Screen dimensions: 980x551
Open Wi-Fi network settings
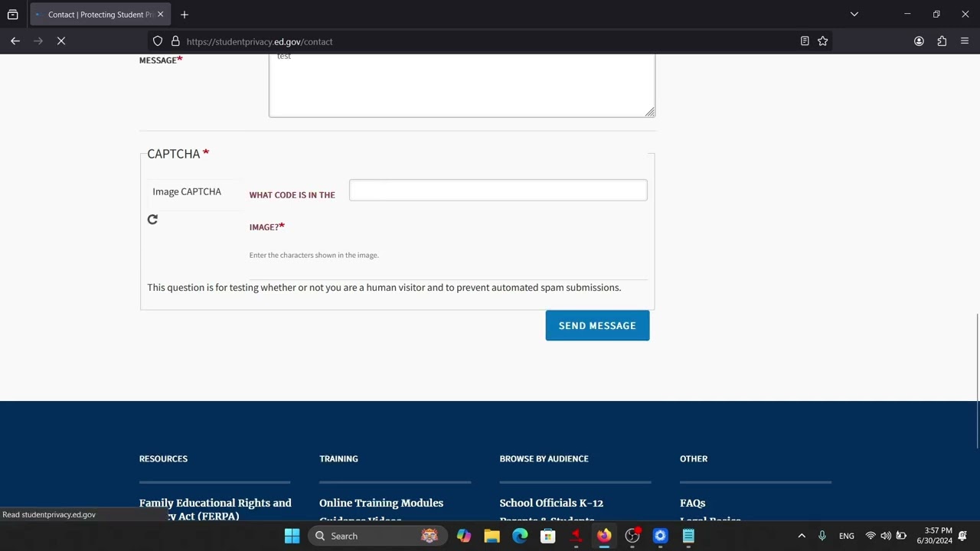click(x=871, y=536)
